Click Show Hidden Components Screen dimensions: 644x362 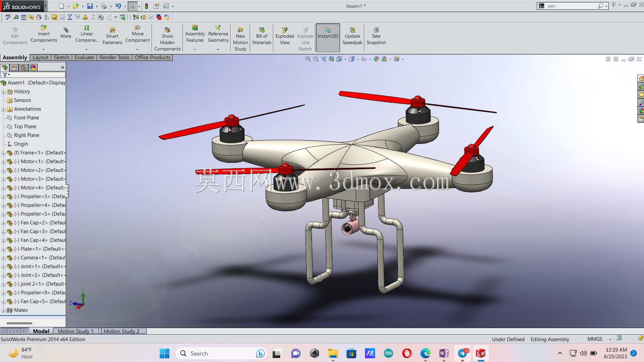pyautogui.click(x=167, y=39)
